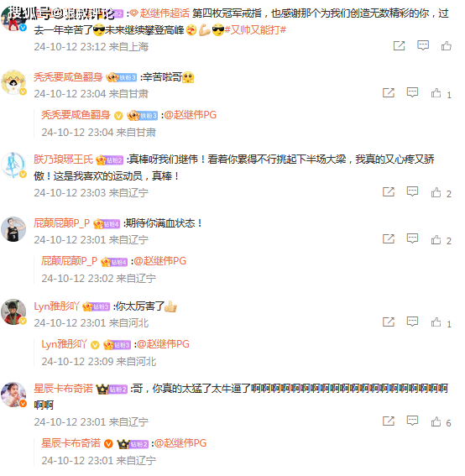Reply to the 期待你满血状态 comment
Viewport: 465px width, 476px height.
pyautogui.click(x=412, y=238)
